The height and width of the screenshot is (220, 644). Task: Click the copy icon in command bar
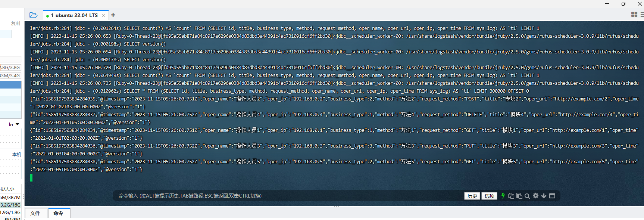point(511,196)
